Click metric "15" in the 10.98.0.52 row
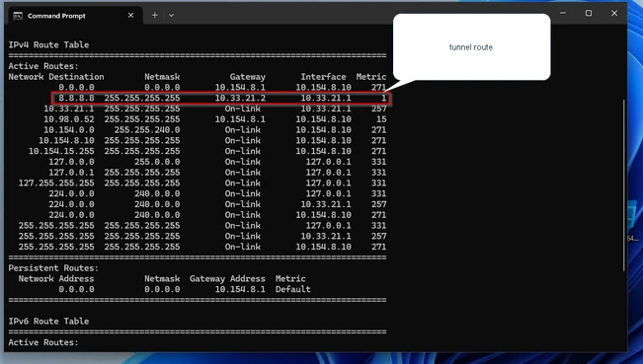The width and height of the screenshot is (643, 364). (381, 119)
